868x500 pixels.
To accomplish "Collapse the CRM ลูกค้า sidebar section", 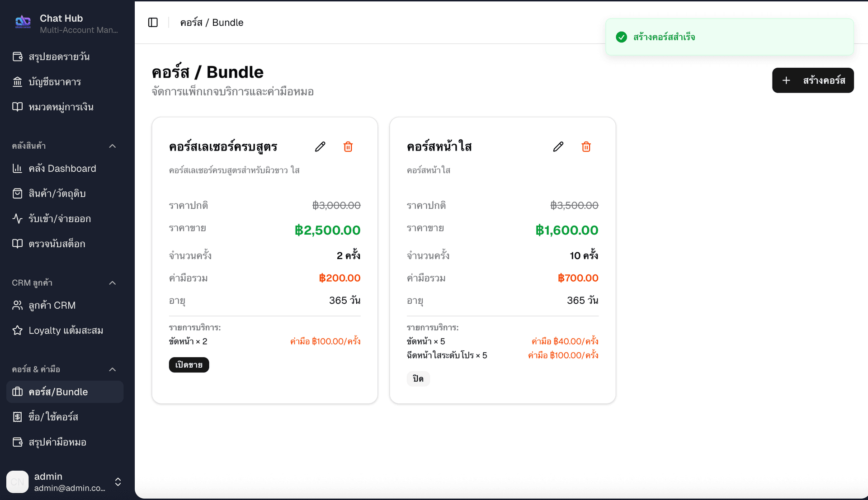I will [x=113, y=283].
